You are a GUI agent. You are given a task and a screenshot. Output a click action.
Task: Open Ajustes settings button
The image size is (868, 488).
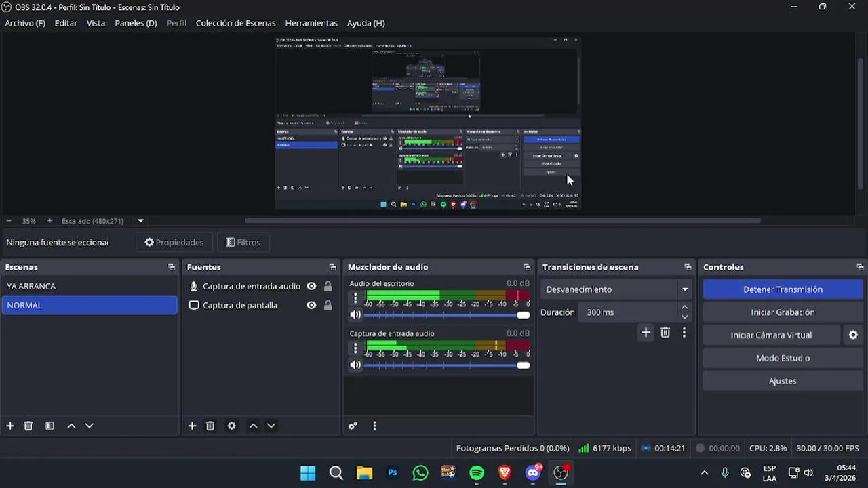[783, 381]
